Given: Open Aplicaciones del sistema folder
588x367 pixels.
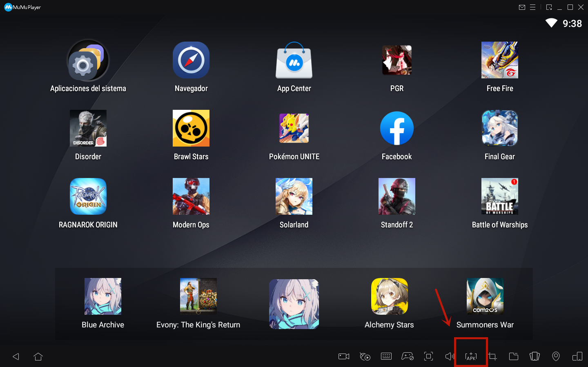Looking at the screenshot, I should click(88, 60).
